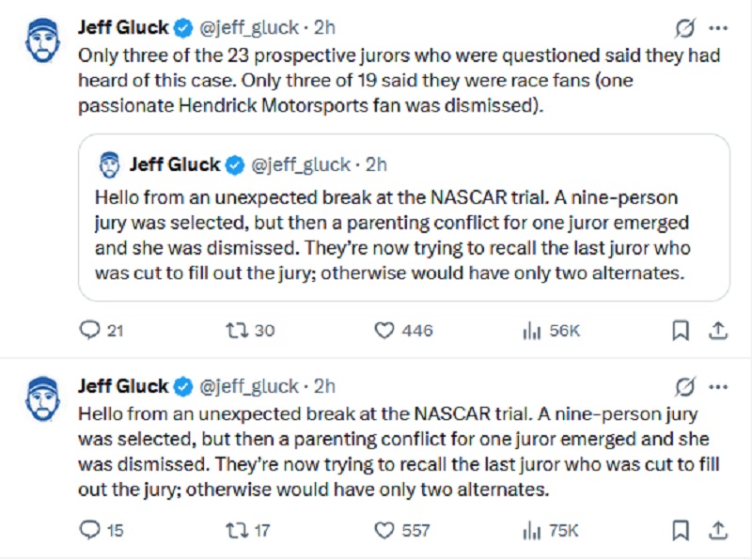The image size is (752, 560).
Task: Like the first tweet with 446 likes
Action: [384, 330]
